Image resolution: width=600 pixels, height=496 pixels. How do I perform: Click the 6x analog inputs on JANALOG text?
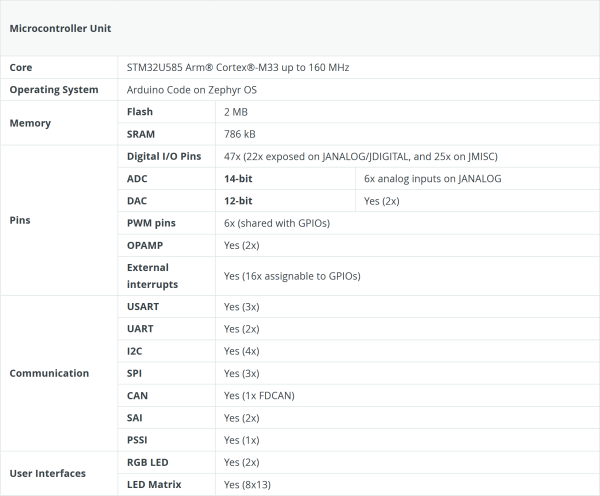pyautogui.click(x=432, y=179)
